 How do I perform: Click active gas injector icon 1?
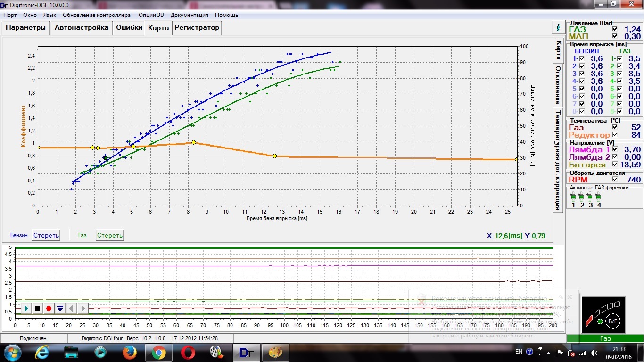[x=573, y=196]
